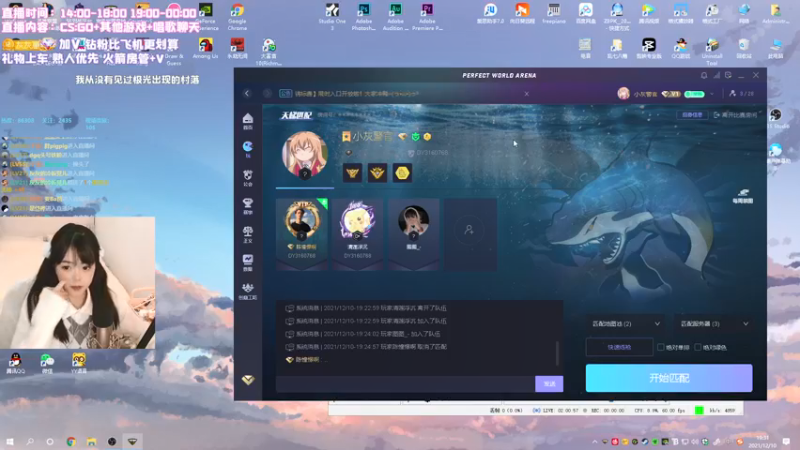The height and width of the screenshot is (450, 800).
Task: Open the blue Pac-Man sidebar icon
Action: [247, 149]
